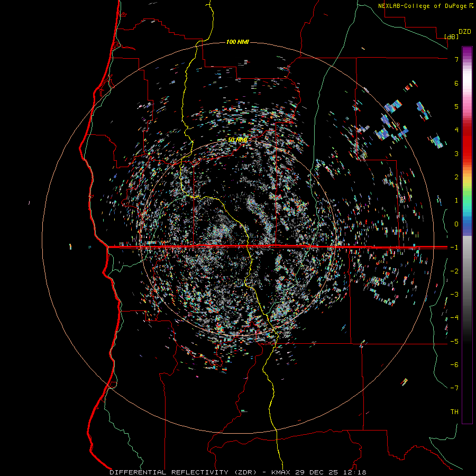Click the -6 value on the color scale

pos(454,365)
